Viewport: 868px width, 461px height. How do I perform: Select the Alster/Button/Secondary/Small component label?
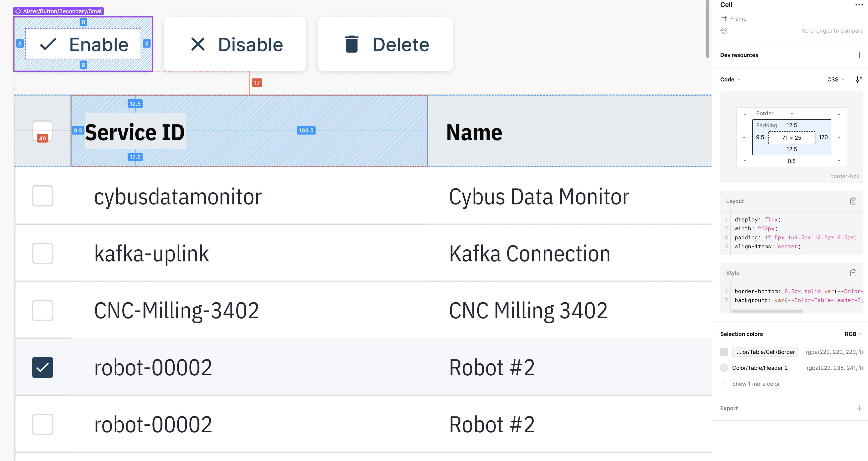point(58,11)
